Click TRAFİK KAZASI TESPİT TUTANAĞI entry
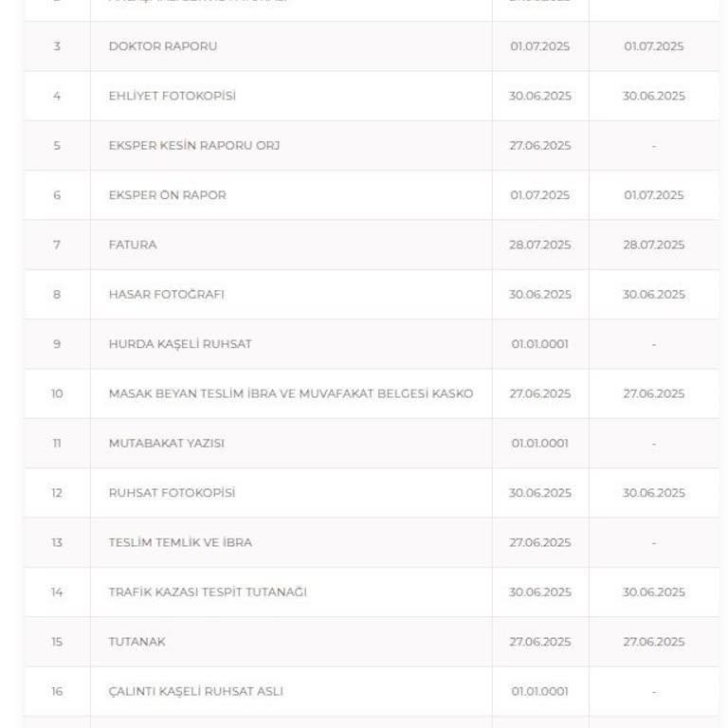 click(208, 592)
